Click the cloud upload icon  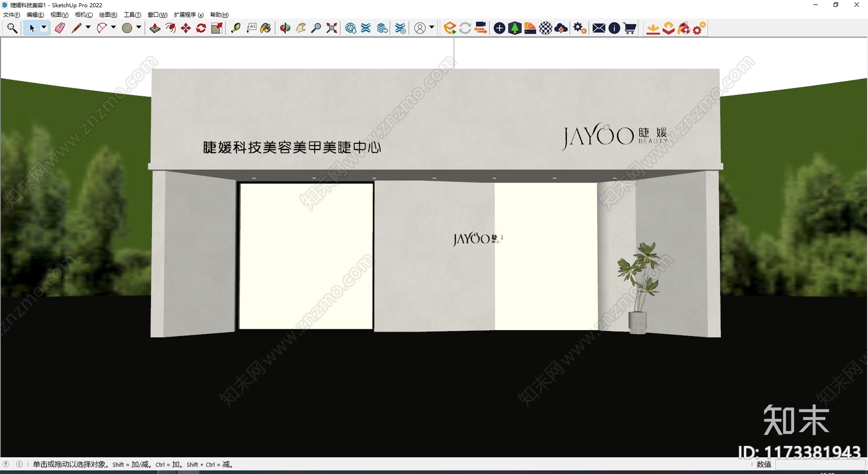tap(561, 28)
